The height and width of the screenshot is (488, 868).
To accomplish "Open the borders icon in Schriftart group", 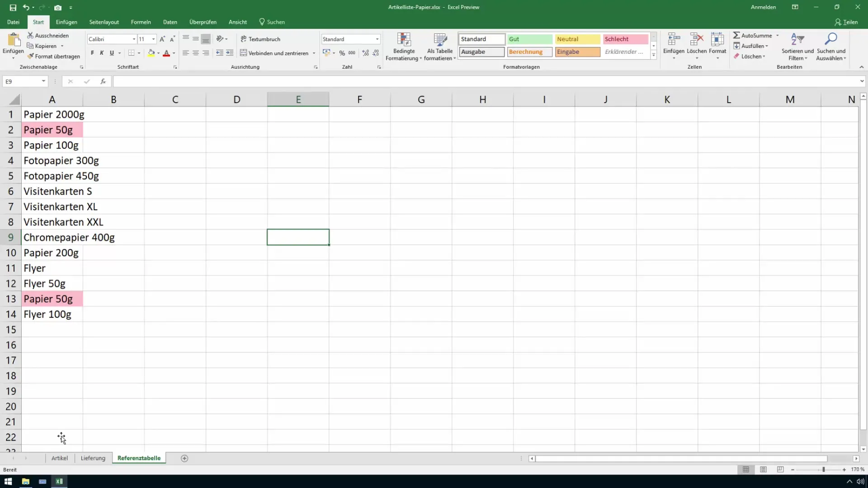I will point(131,53).
